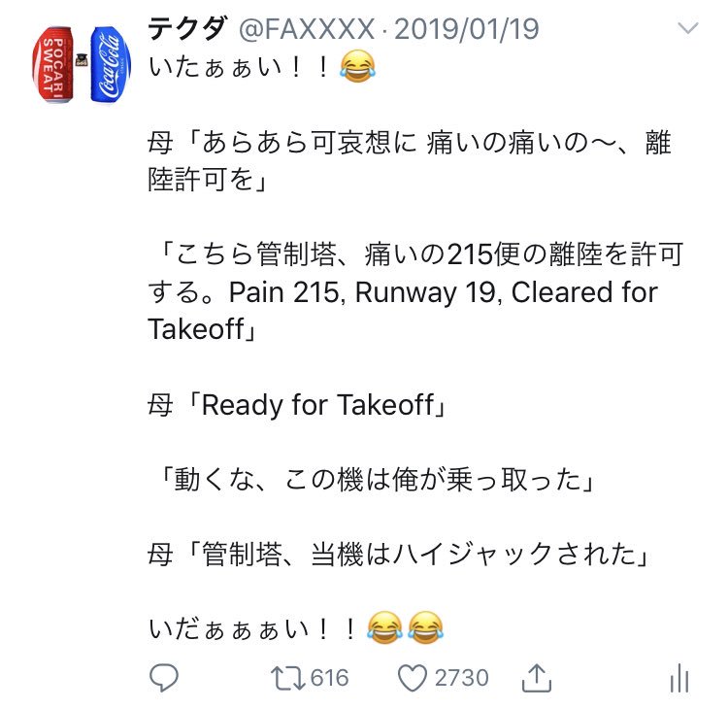Screen dimensions: 728x709
Task: Visit the @FAXXXX handle link
Action: 307,29
